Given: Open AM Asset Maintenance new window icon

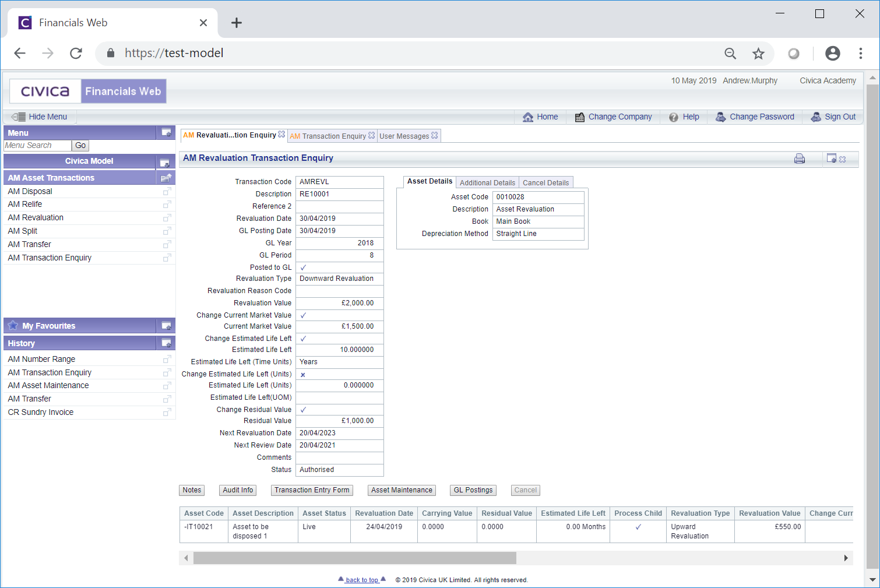Looking at the screenshot, I should 167,386.
